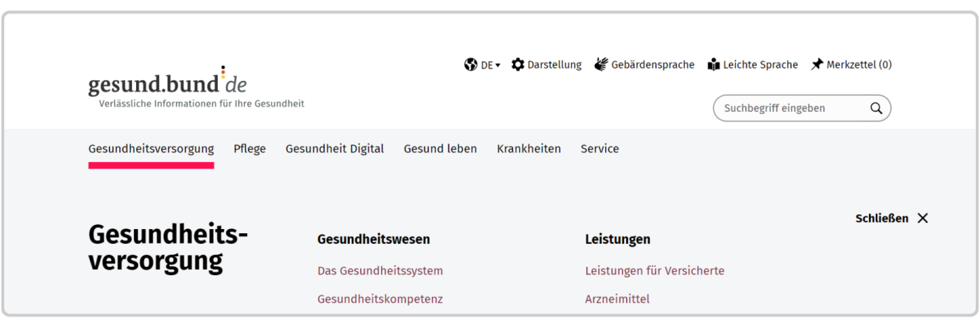The image size is (980, 329).
Task: Click the Leichte Sprache reading icon
Action: pyautogui.click(x=713, y=65)
